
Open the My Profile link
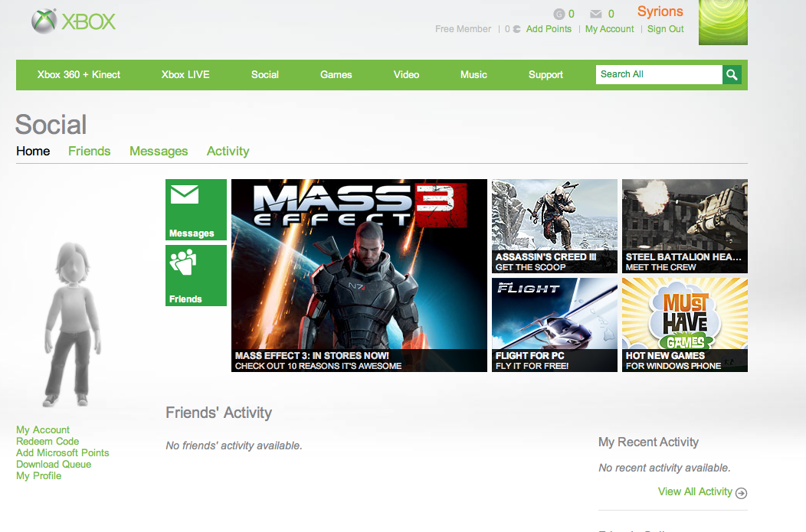(x=38, y=476)
